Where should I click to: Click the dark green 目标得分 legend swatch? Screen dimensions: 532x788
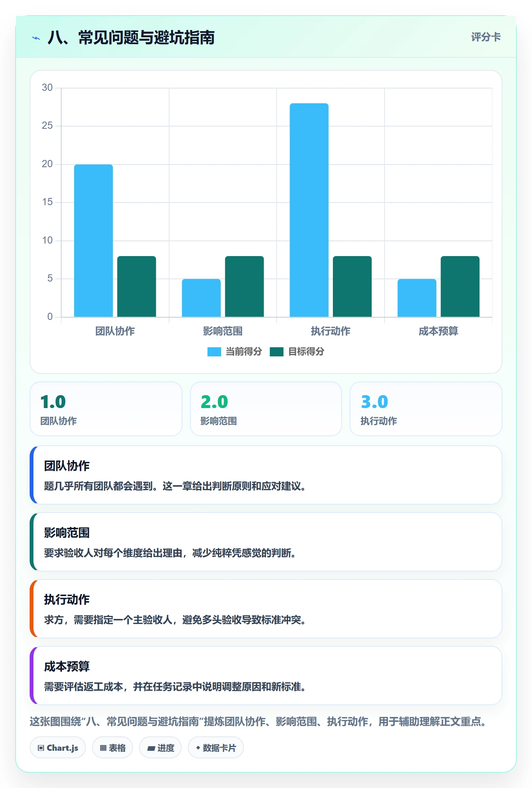tap(276, 352)
